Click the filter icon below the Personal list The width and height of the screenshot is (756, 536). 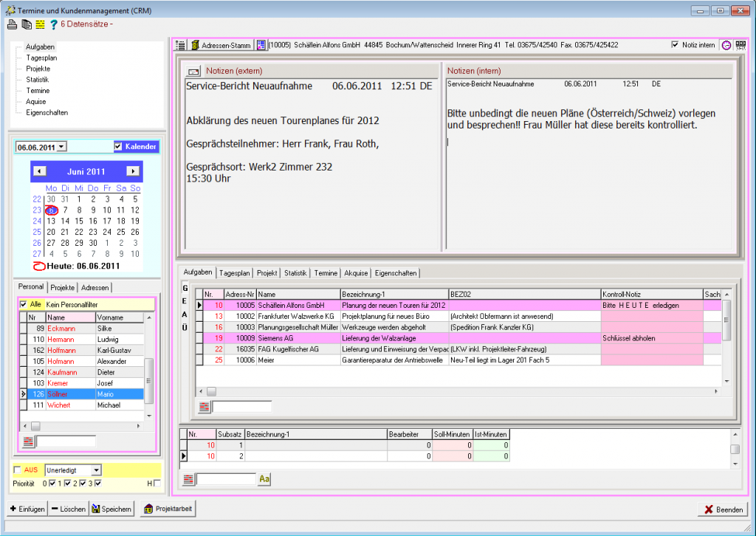click(29, 441)
